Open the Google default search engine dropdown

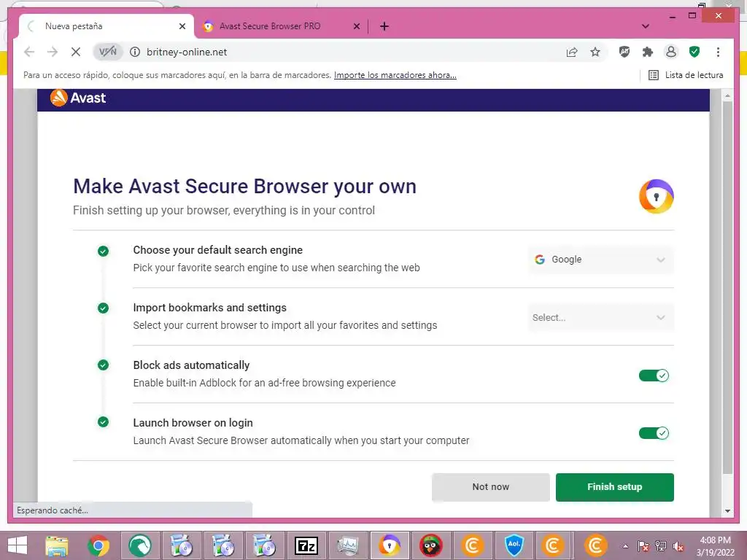[601, 260]
